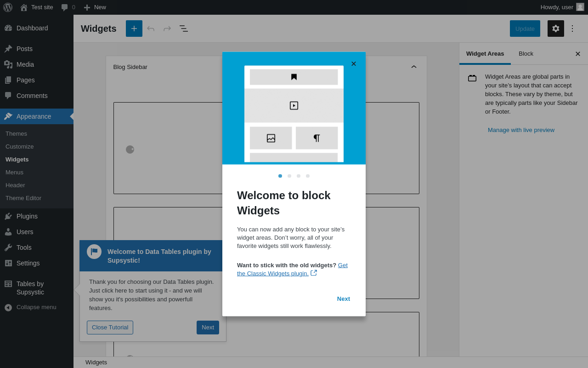Click Get the Classic Widgets plugin link
This screenshot has height=368, width=588.
pos(292,269)
